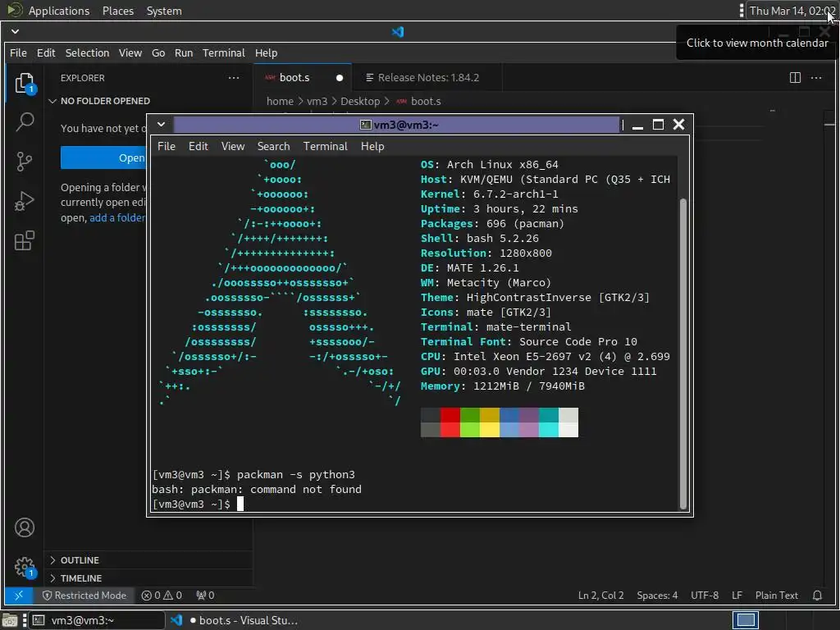Click vm3@vm3:~ taskbar window button
This screenshot has width=840, height=630.
point(97,620)
